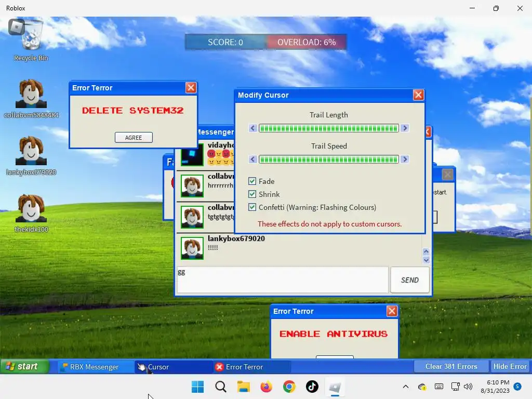The height and width of the screenshot is (399, 532).
Task: Click the SCORE: 0 indicator
Action: click(x=225, y=42)
